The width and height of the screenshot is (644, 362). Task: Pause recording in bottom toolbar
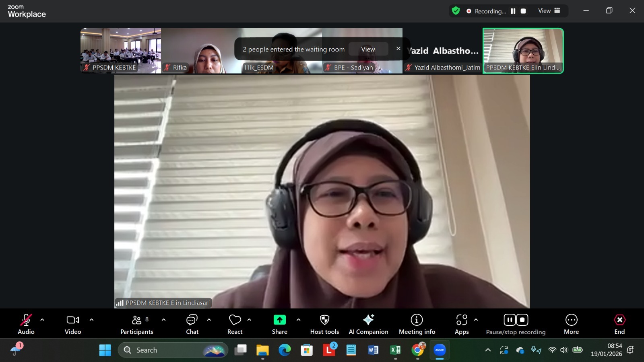point(510,320)
